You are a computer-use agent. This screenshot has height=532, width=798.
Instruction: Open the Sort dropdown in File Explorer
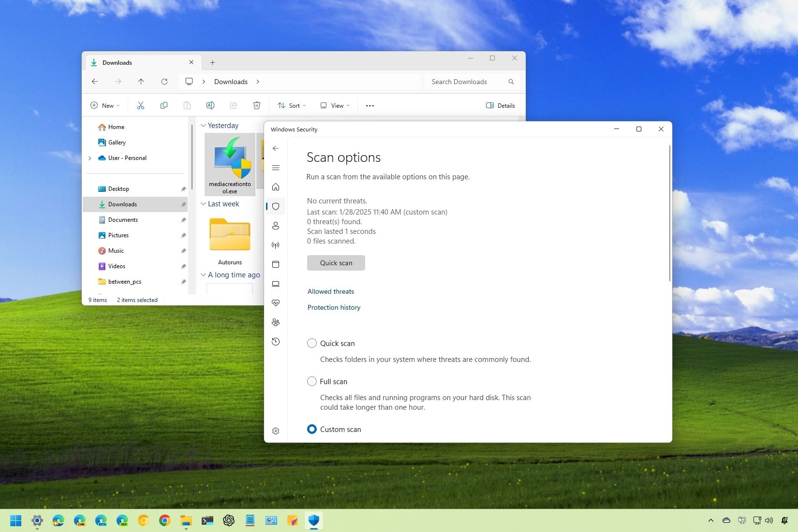pyautogui.click(x=291, y=105)
